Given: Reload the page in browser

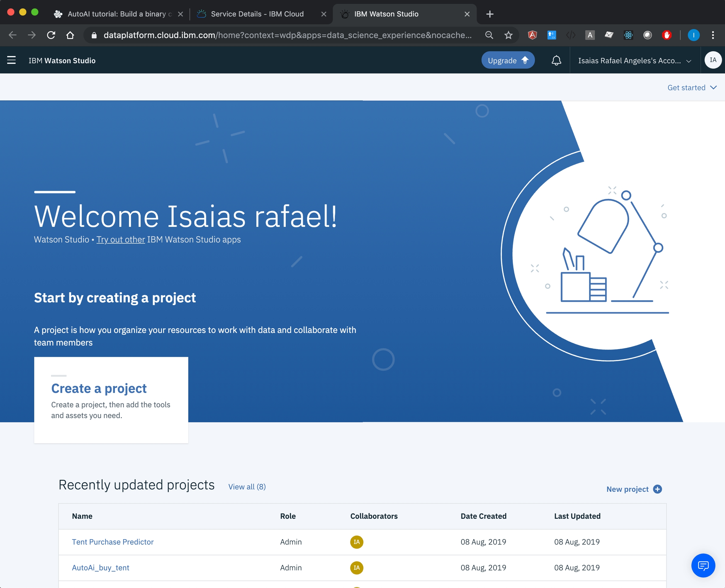Looking at the screenshot, I should pos(51,35).
